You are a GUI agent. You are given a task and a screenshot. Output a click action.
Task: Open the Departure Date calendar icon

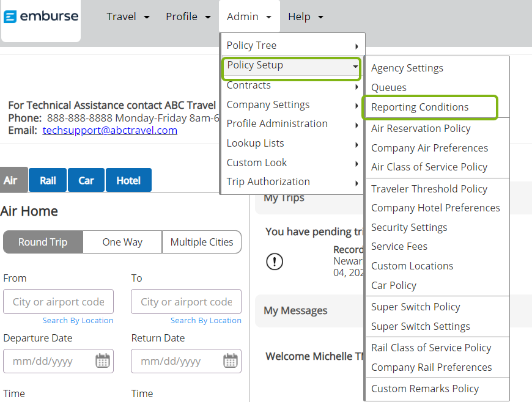103,360
